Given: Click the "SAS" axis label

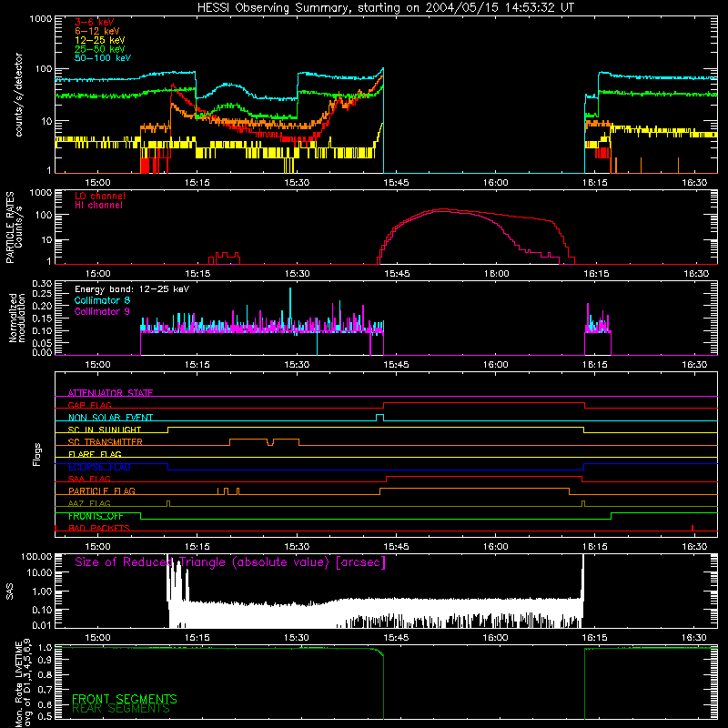Looking at the screenshot, I should pos(10,591).
